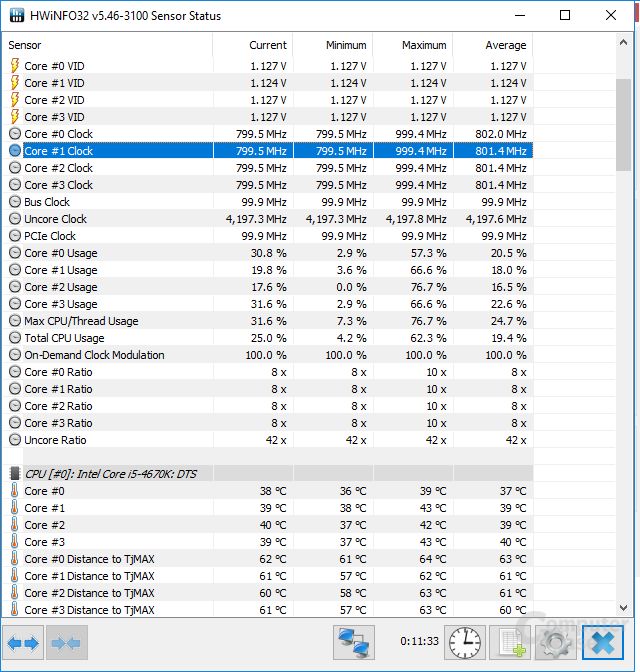This screenshot has height=672, width=640.
Task: Click the 76.7 % maximum Core #2 Usage value
Action: click(428, 287)
